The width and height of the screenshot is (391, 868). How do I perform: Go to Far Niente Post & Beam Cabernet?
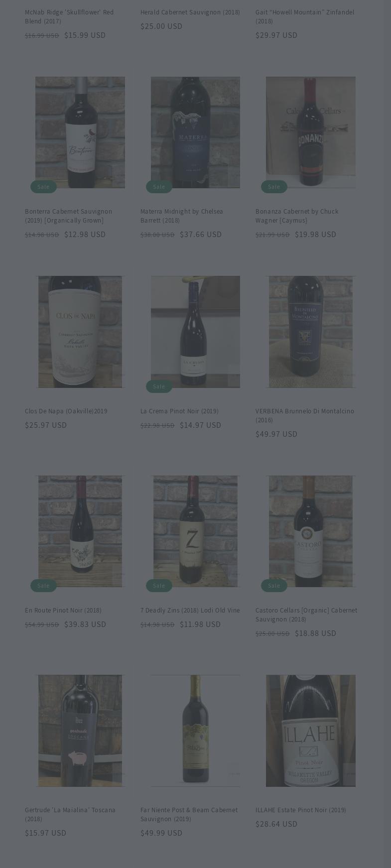189,814
